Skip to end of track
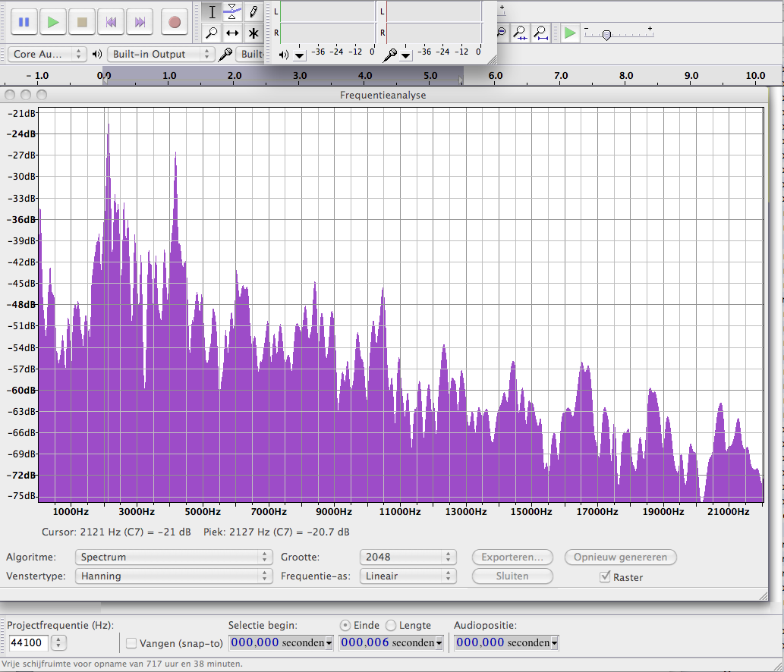The image size is (784, 672). click(140, 22)
